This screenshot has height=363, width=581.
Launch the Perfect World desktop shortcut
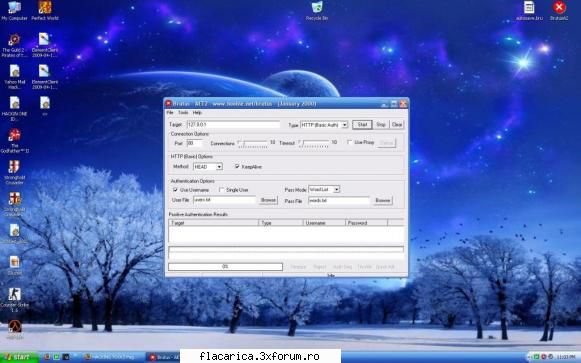[45, 10]
